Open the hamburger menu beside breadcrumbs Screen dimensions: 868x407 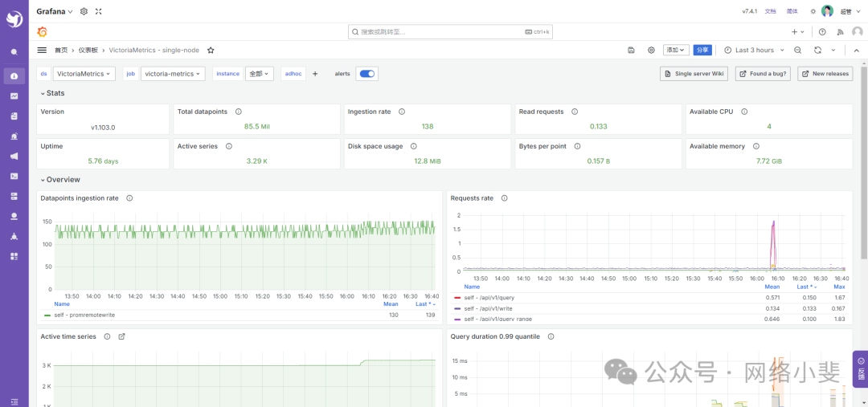point(42,50)
